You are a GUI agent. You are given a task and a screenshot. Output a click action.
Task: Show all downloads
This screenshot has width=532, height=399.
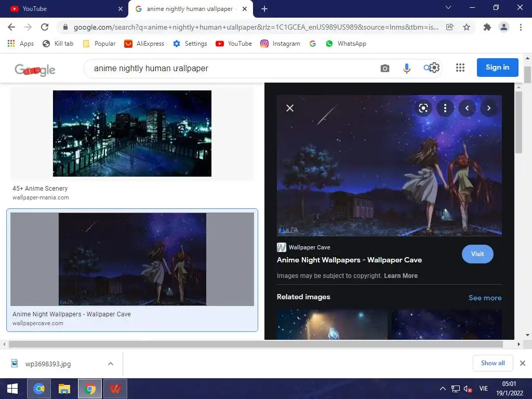(493, 363)
